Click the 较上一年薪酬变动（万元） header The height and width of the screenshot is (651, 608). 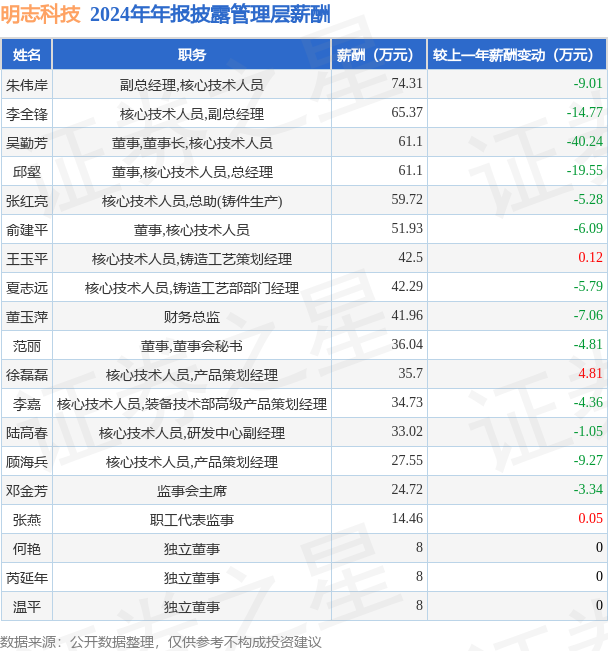(517, 54)
